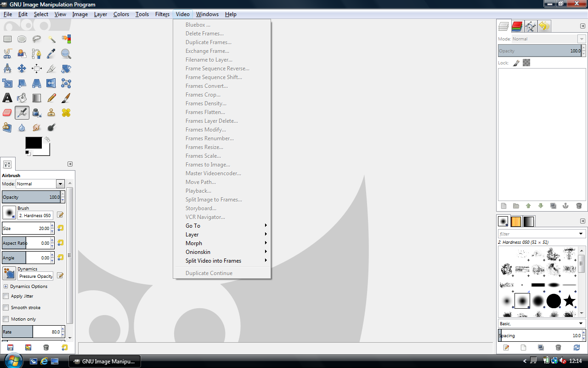Link angle to brush default
This screenshot has height=368, width=588.
[60, 258]
